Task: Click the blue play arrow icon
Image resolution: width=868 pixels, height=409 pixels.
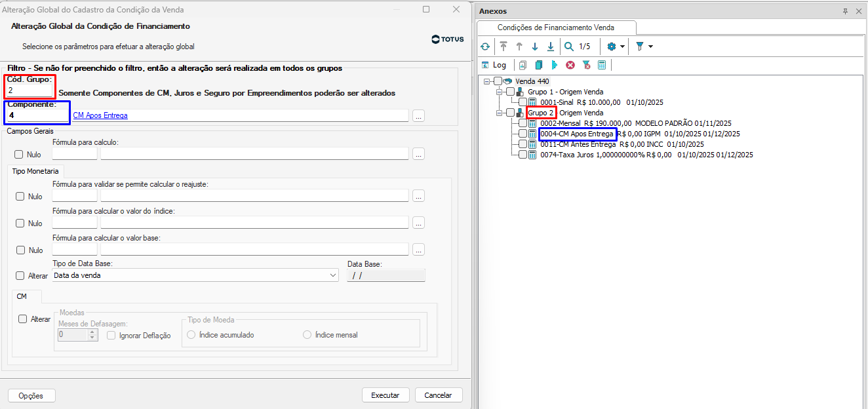Action: [555, 65]
